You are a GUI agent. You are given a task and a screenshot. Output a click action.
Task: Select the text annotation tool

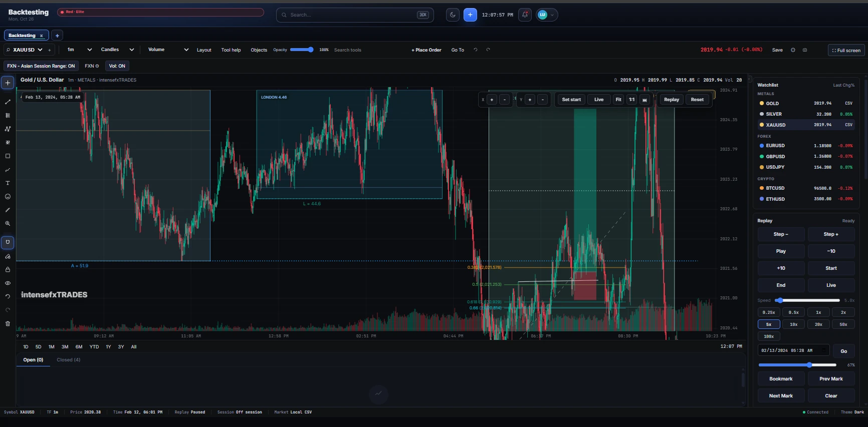[8, 183]
